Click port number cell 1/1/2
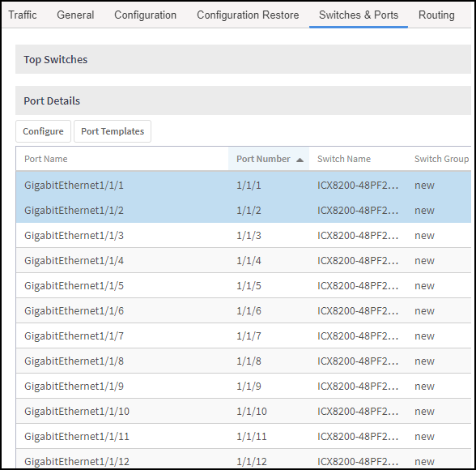 [249, 211]
